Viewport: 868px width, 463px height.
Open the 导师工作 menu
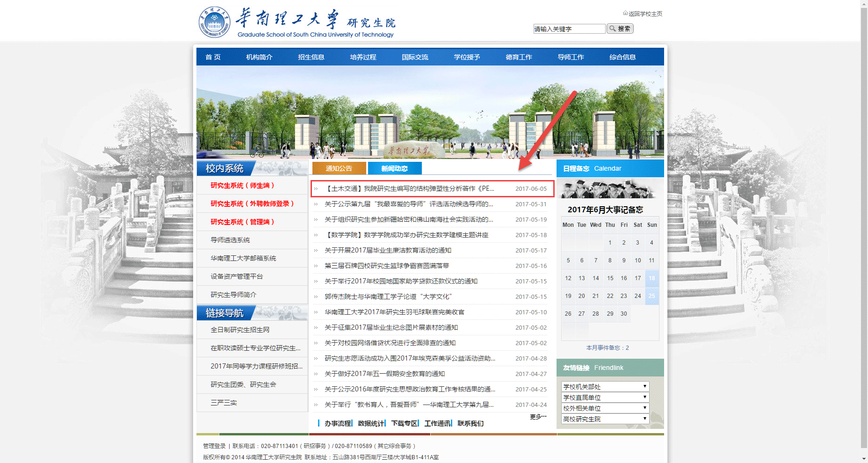[571, 57]
